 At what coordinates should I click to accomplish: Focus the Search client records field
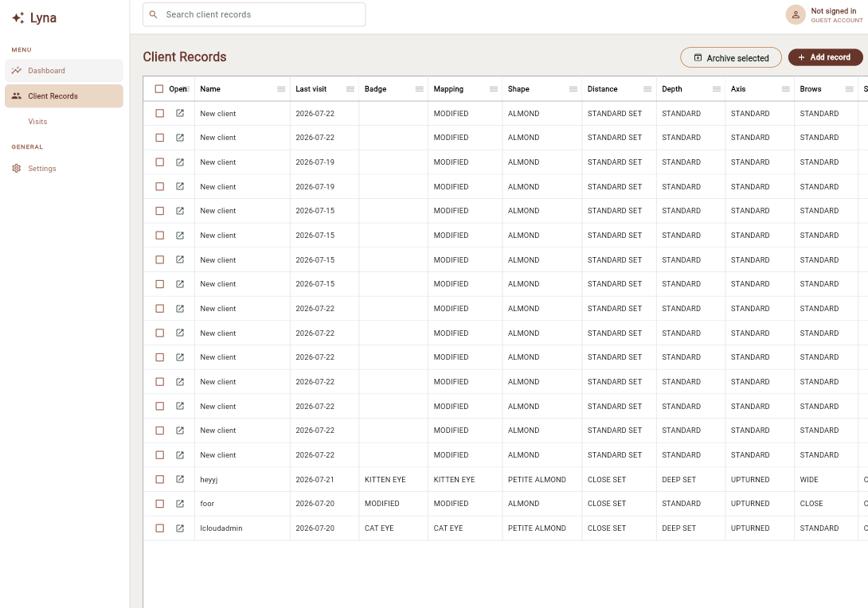click(254, 15)
